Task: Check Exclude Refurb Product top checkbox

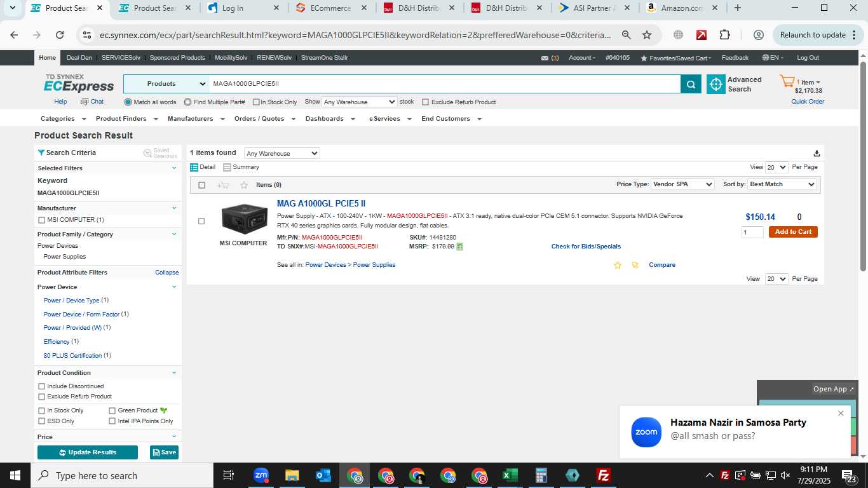Action: (426, 102)
